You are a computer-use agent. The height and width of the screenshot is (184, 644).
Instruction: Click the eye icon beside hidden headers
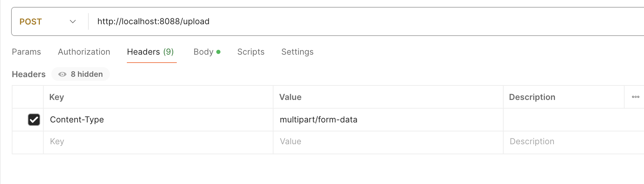[x=62, y=74]
